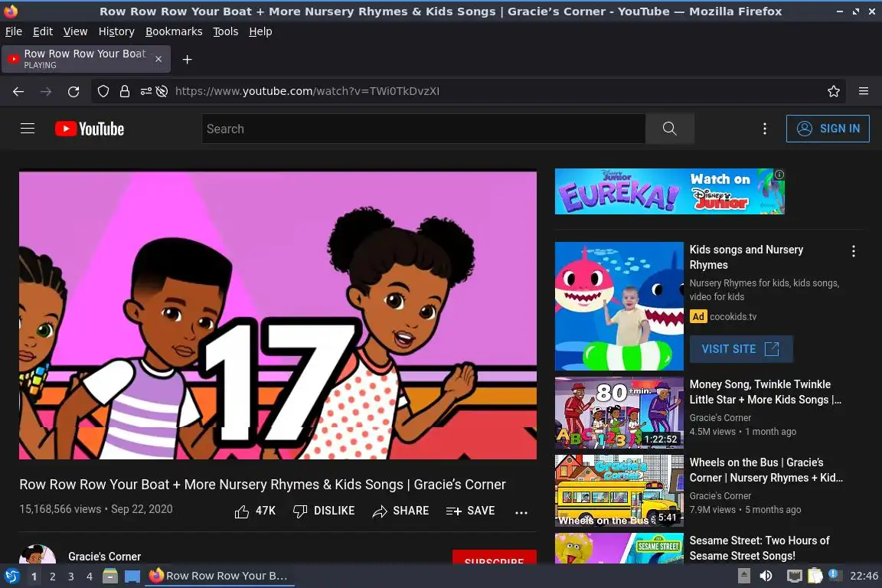Click the info icon on Eureka banner ad
This screenshot has width=882, height=588.
pyautogui.click(x=779, y=175)
